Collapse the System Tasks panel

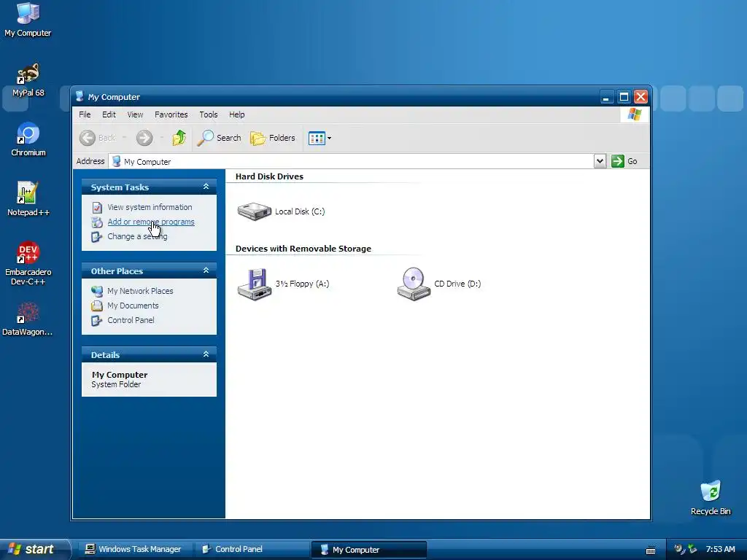[206, 187]
